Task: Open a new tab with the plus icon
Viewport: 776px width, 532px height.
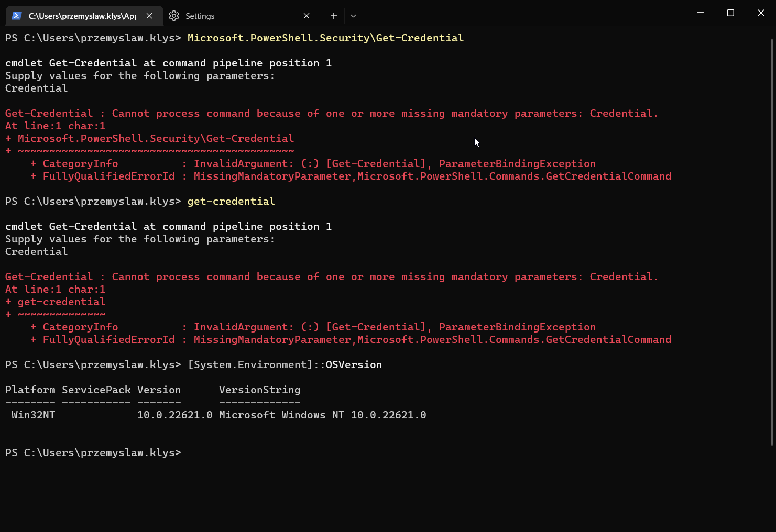Action: [x=333, y=16]
